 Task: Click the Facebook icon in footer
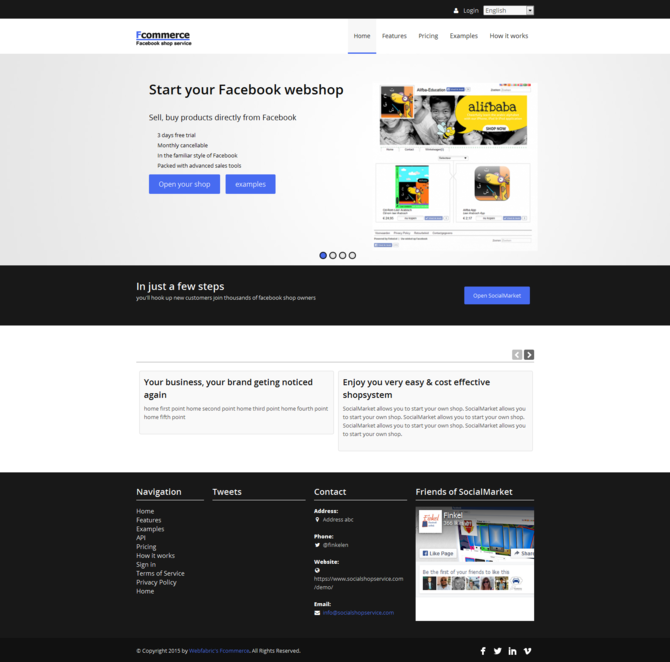click(x=483, y=651)
